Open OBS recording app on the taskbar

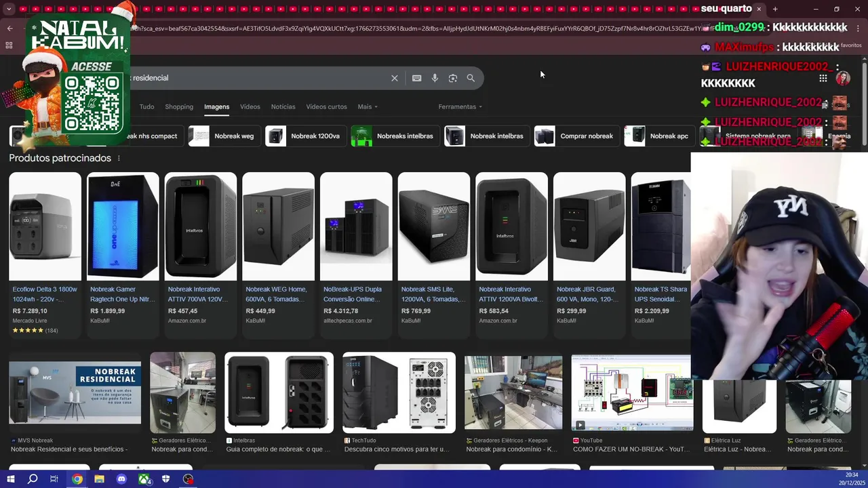[x=189, y=479]
